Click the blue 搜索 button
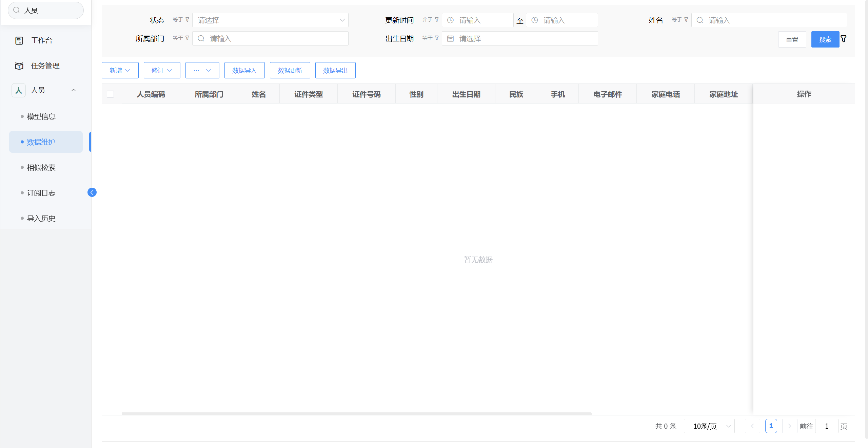The image size is (868, 448). click(x=825, y=39)
